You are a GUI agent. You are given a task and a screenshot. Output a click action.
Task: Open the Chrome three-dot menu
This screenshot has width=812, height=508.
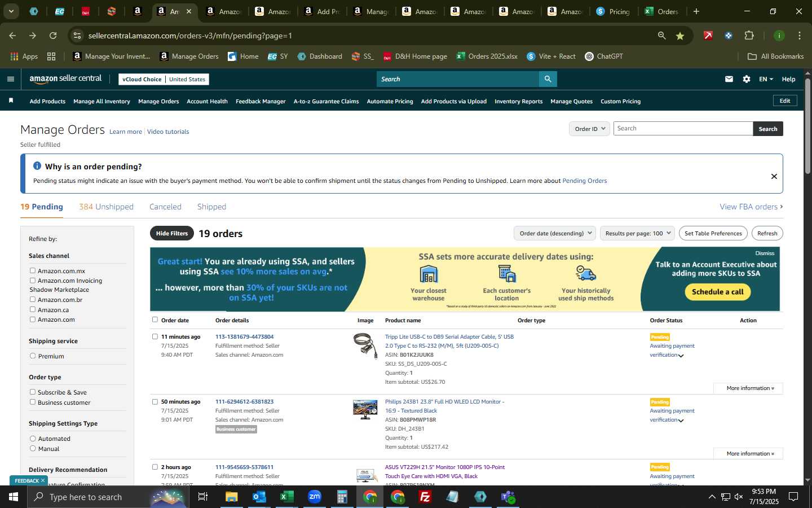tap(800, 36)
